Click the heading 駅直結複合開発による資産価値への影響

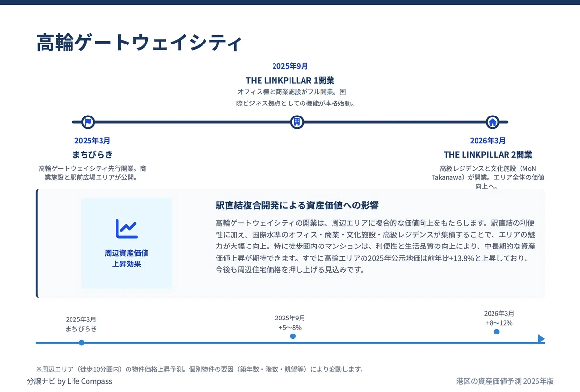coord(297,205)
